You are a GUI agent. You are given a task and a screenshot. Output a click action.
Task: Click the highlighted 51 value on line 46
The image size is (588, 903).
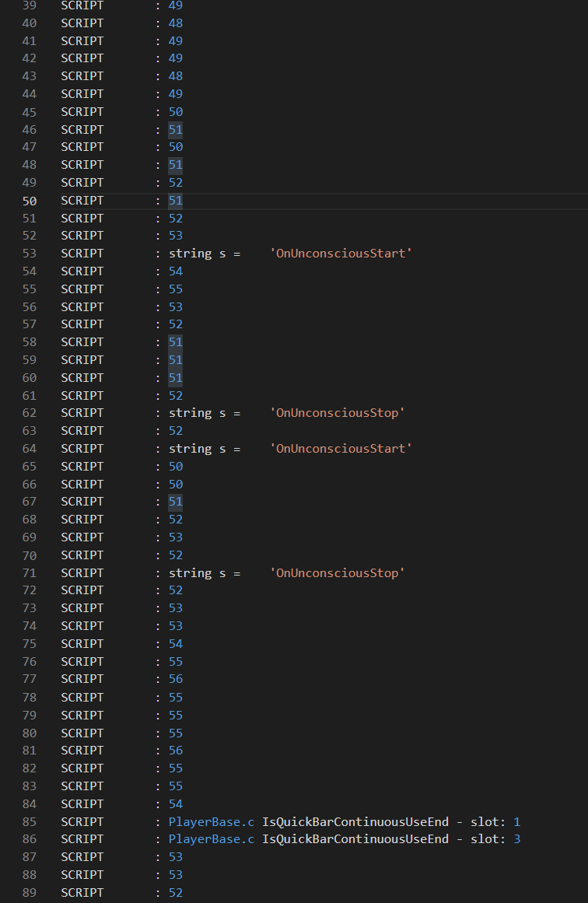[x=176, y=130]
